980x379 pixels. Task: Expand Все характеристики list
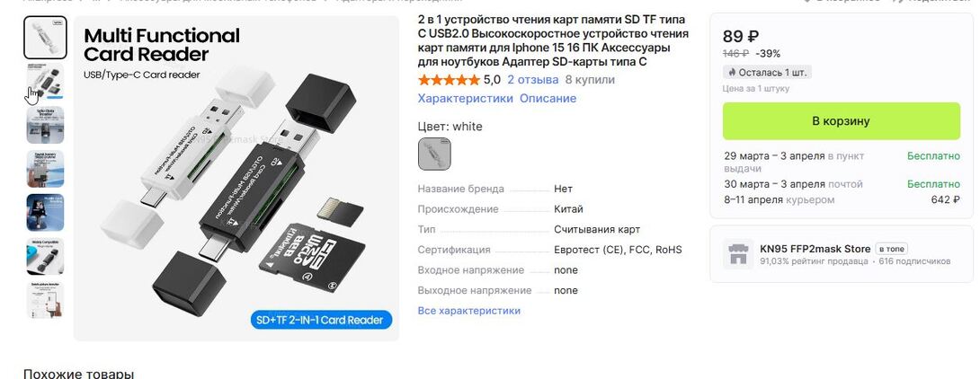tap(468, 311)
